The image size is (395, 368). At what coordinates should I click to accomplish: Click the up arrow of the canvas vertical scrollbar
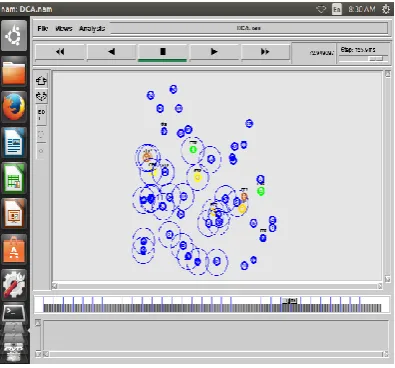click(388, 74)
